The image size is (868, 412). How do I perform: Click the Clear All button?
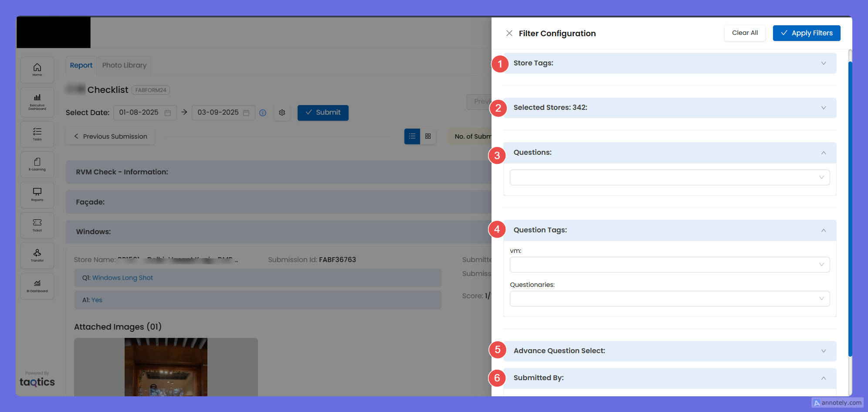pos(745,33)
